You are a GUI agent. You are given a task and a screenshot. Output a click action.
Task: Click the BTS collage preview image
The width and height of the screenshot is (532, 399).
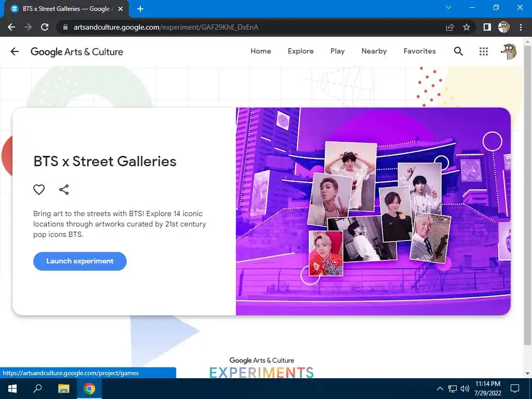pos(373,211)
